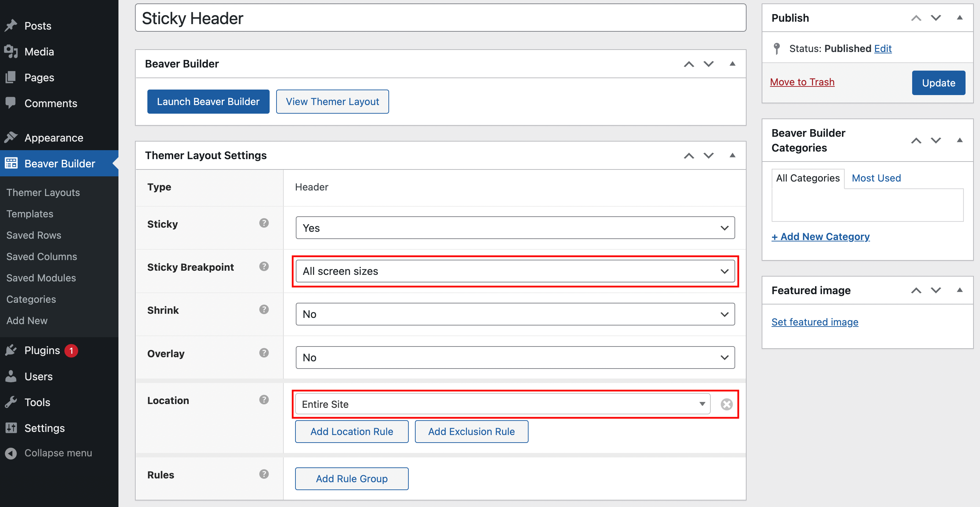Viewport: 980px width, 507px height.
Task: Click the Status pin icon in Publish
Action: click(x=777, y=48)
